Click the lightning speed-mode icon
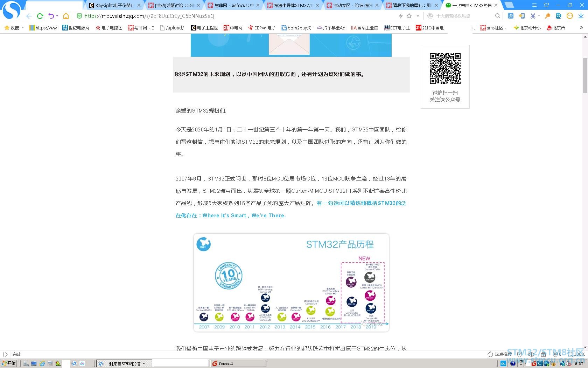 (x=401, y=16)
